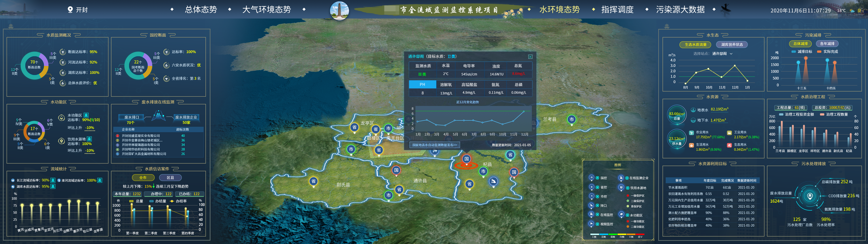Open 水环境态势 top navigation tab

point(559,9)
